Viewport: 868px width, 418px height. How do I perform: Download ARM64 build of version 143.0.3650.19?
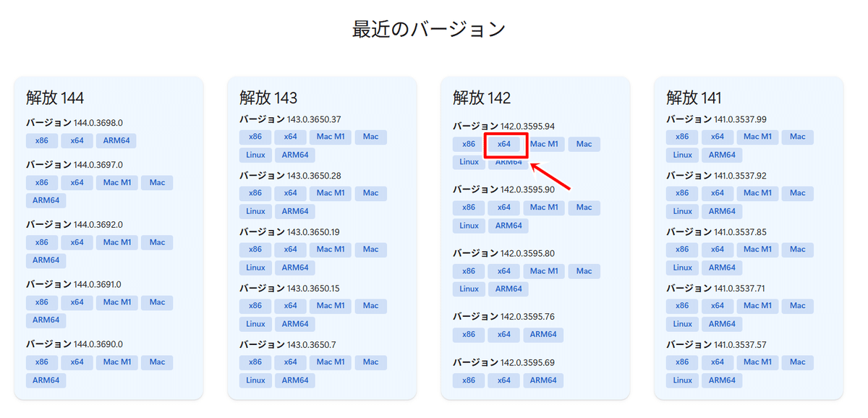pos(294,268)
